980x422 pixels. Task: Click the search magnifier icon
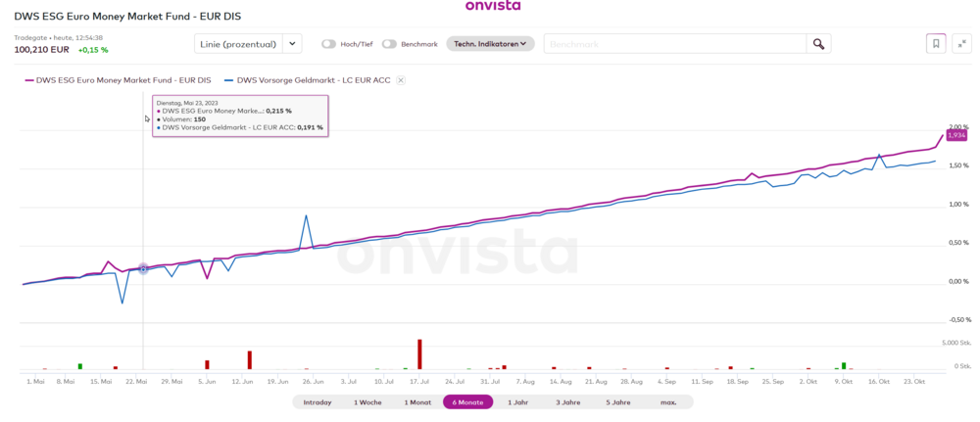coord(818,44)
